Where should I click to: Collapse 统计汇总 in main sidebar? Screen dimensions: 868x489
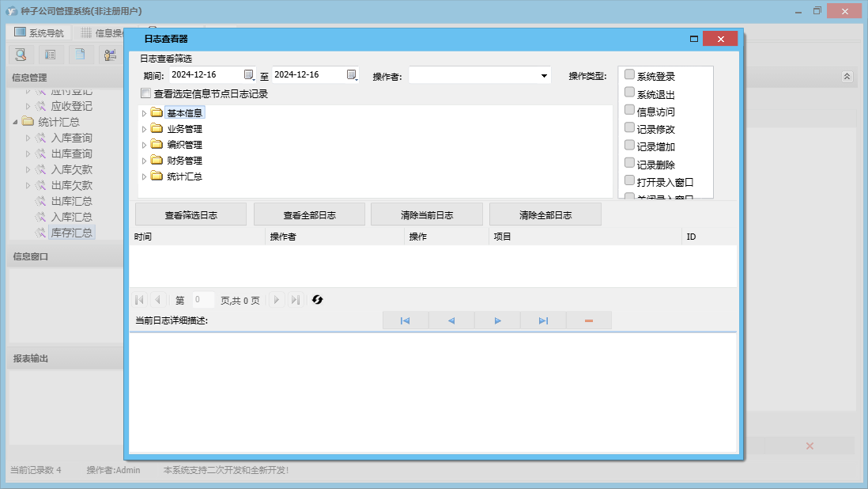16,122
